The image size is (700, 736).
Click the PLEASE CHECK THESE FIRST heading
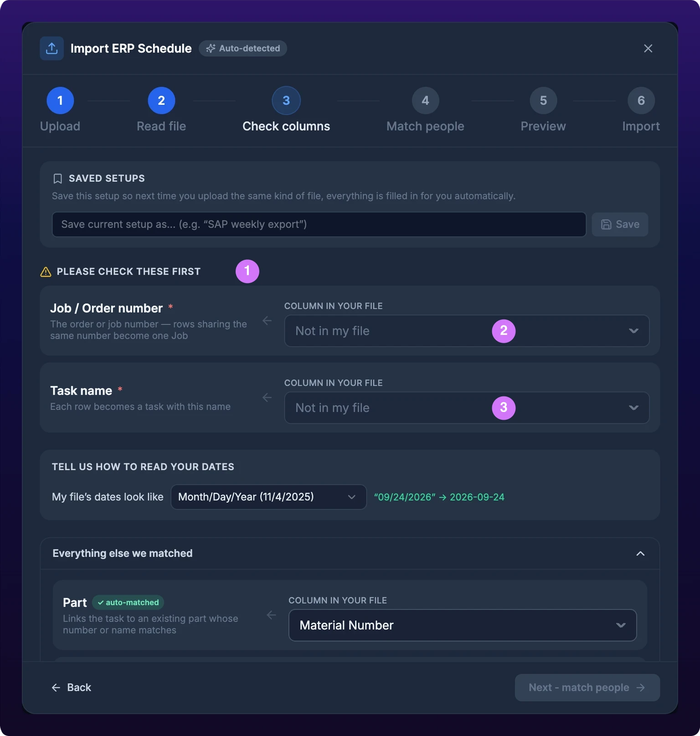(129, 272)
